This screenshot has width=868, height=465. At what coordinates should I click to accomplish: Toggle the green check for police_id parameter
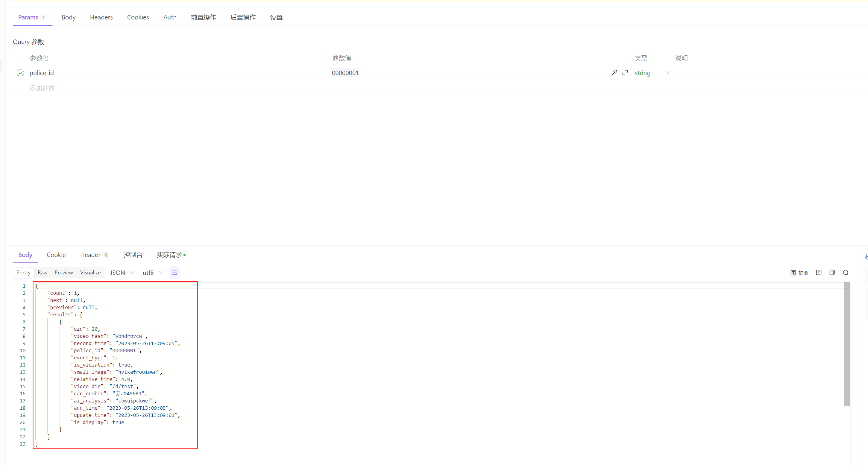coord(20,73)
